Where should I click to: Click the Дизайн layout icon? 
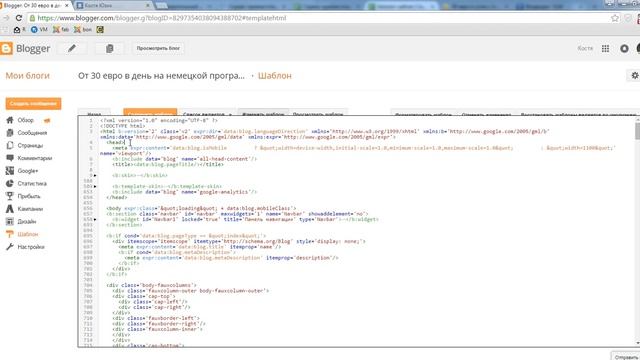click(10, 221)
